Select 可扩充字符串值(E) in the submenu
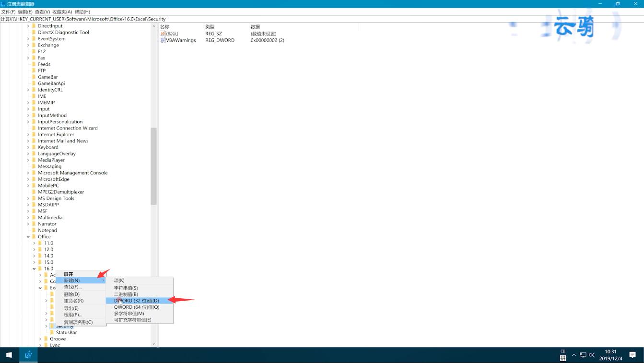 pyautogui.click(x=139, y=320)
